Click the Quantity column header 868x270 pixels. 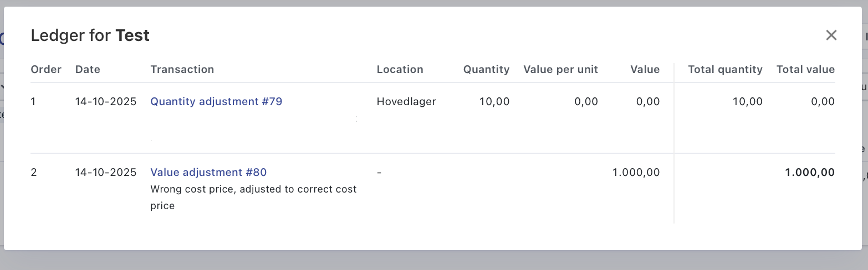pos(486,70)
